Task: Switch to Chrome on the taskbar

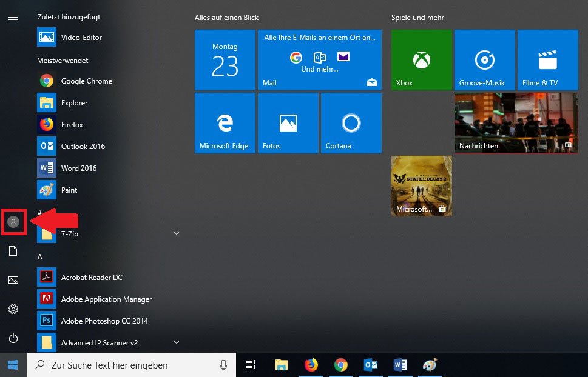Action: [341, 365]
